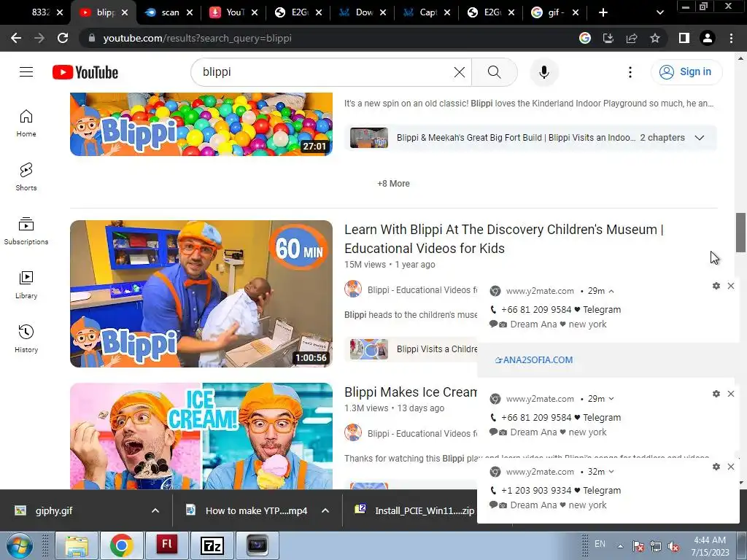
Task: Open Adobe Flash from the taskbar
Action: click(x=167, y=545)
